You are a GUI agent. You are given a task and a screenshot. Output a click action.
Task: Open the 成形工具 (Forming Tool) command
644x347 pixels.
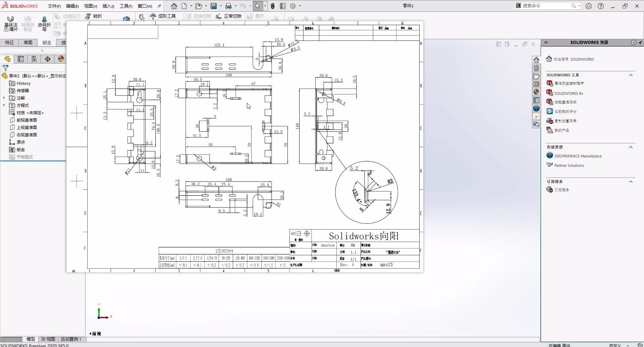[x=164, y=16]
